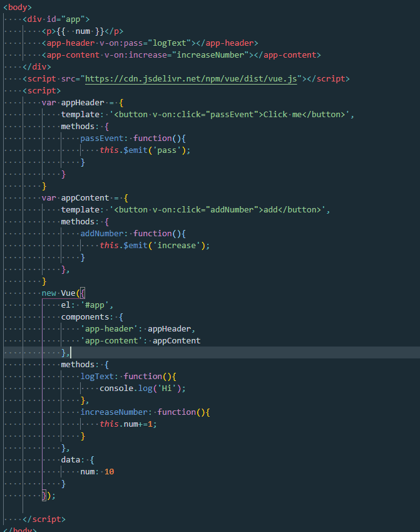Click the 'components: {' line
This screenshot has width=420, height=532.
pyautogui.click(x=92, y=317)
